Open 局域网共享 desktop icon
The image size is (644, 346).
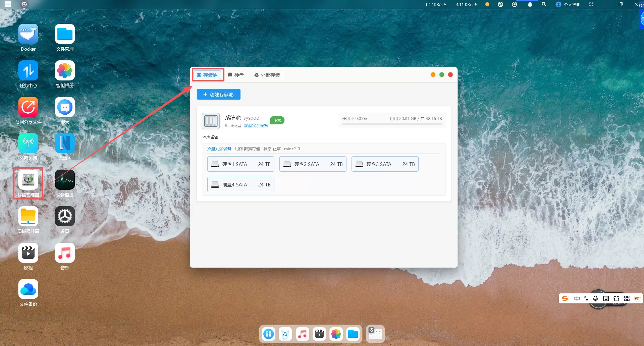28,217
